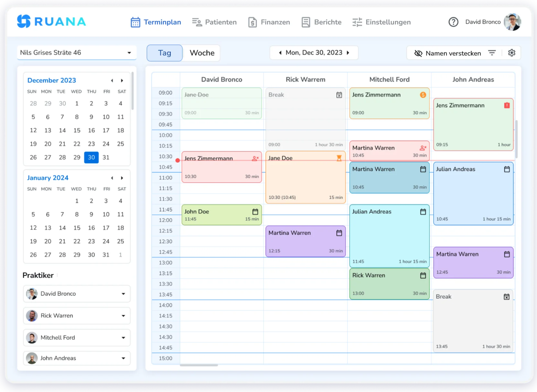The height and width of the screenshot is (392, 537).
Task: Click the hourglass icon on Jane Doe's appointment
Action: pos(339,158)
